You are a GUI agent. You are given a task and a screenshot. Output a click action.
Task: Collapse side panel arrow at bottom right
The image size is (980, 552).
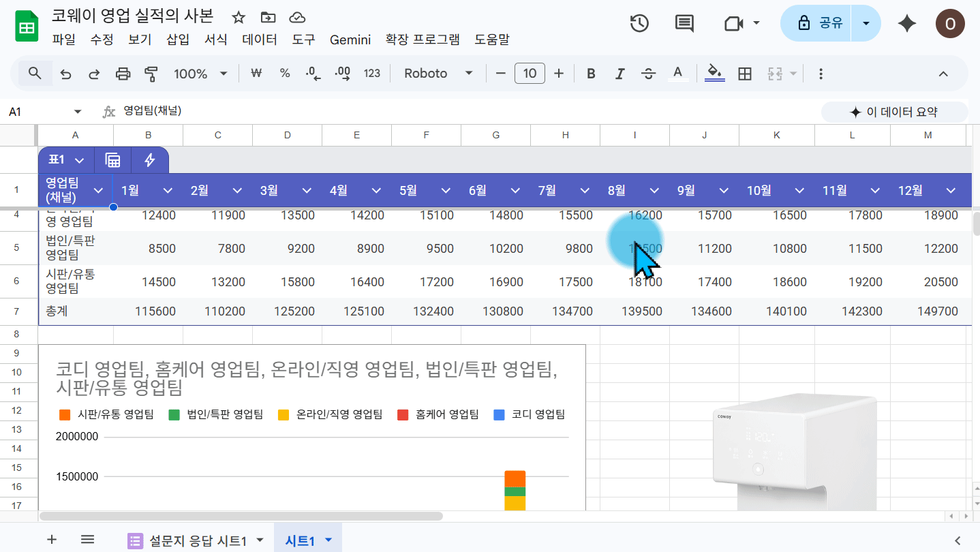pos(958,540)
